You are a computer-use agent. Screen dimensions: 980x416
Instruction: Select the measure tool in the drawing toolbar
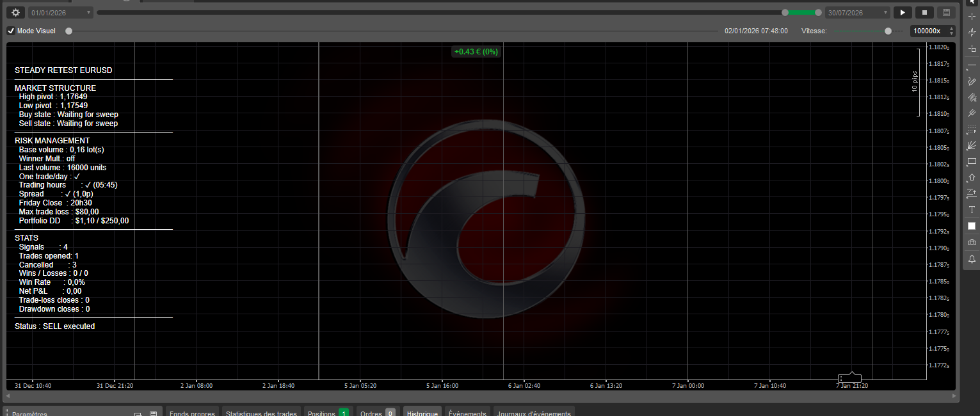[x=972, y=48]
